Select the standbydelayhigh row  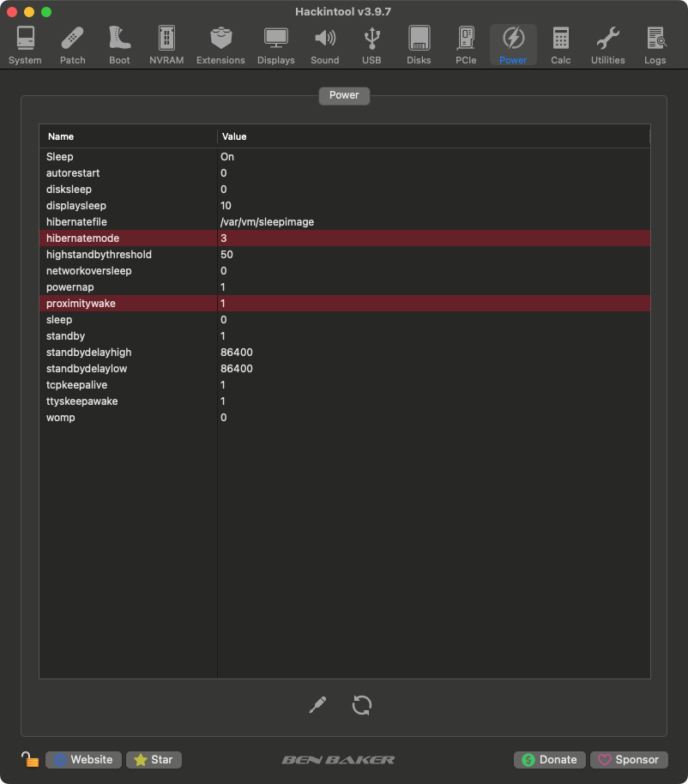(345, 352)
